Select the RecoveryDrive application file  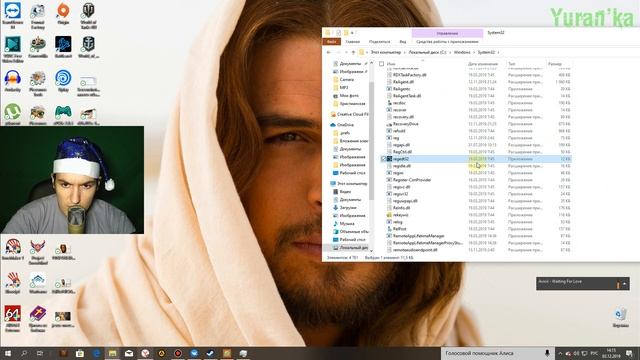[x=476, y=124]
